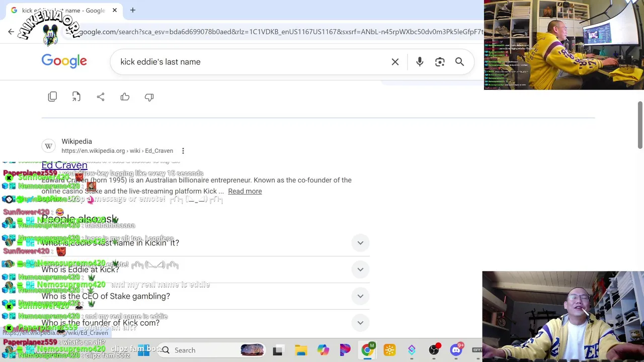Screen dimensions: 644x362
Task: Go back with the browser back arrow
Action: (x=11, y=32)
